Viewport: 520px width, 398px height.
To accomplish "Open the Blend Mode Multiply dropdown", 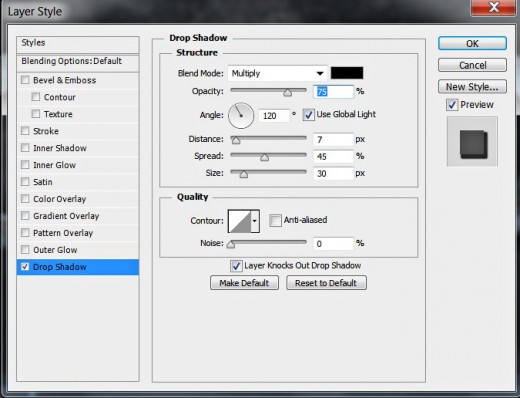I will [x=277, y=73].
